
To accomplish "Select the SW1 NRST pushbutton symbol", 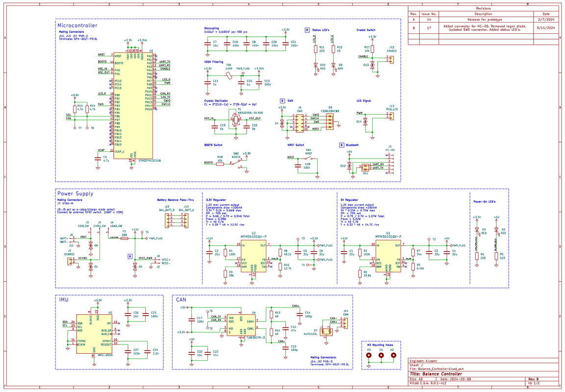I will pyautogui.click(x=308, y=158).
